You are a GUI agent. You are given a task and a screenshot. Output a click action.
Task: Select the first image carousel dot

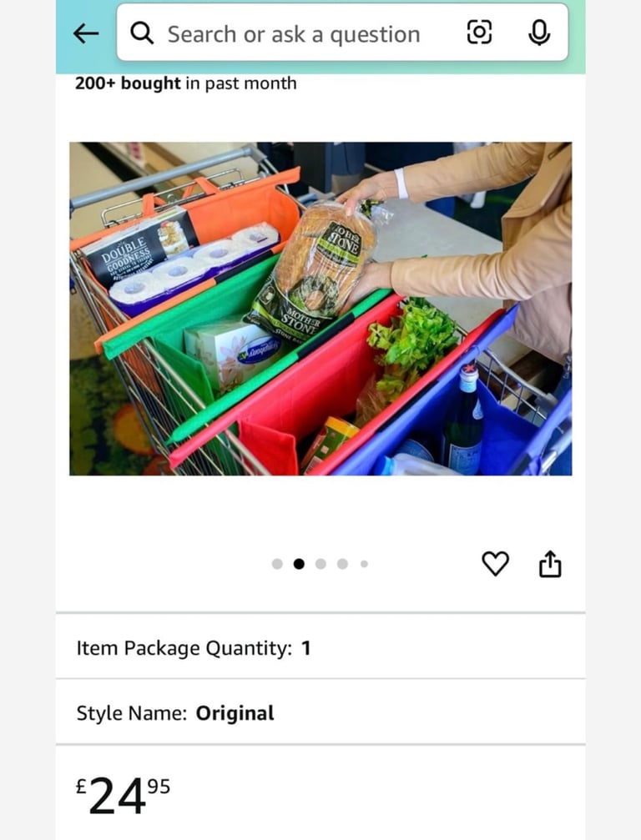[277, 564]
